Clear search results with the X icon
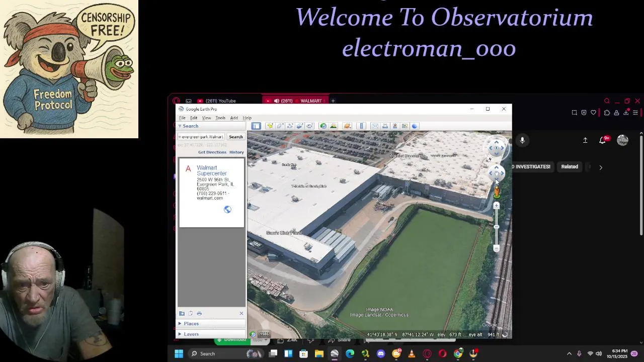The image size is (644, 362). click(241, 313)
